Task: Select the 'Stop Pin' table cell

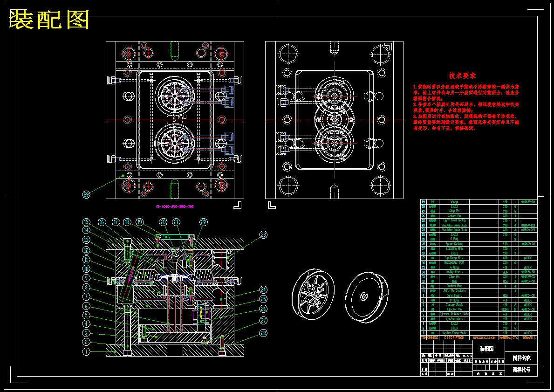Action: [x=454, y=211]
